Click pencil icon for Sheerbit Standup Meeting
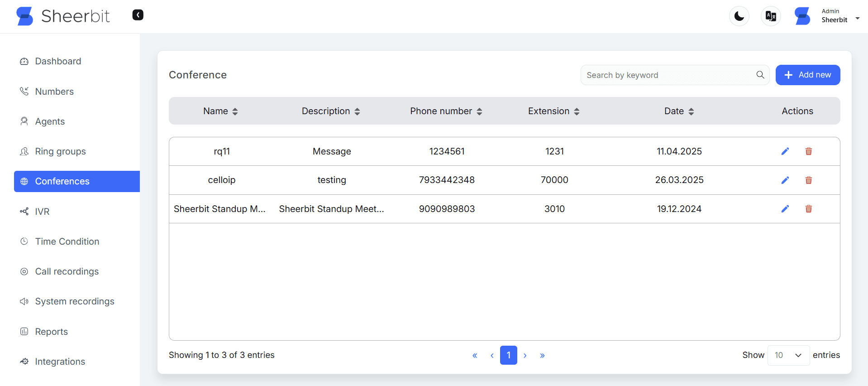 785,209
